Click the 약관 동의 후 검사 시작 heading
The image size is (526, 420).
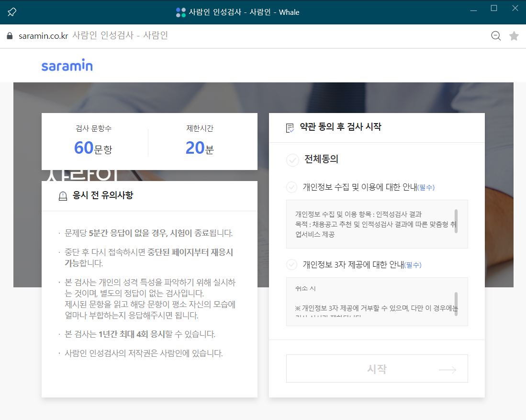(340, 126)
